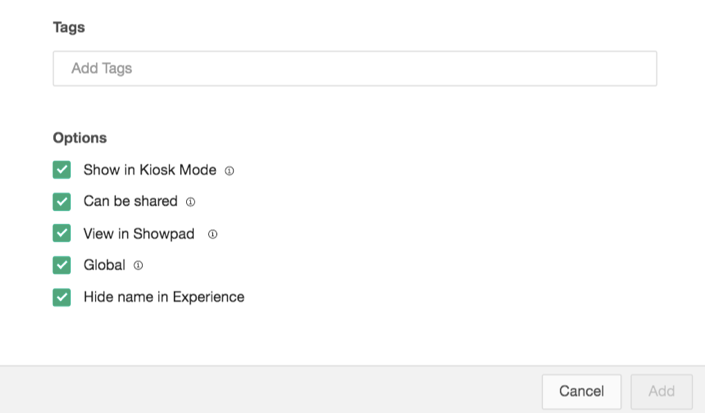
Task: Uncheck the Global checkbox
Action: pyautogui.click(x=62, y=265)
